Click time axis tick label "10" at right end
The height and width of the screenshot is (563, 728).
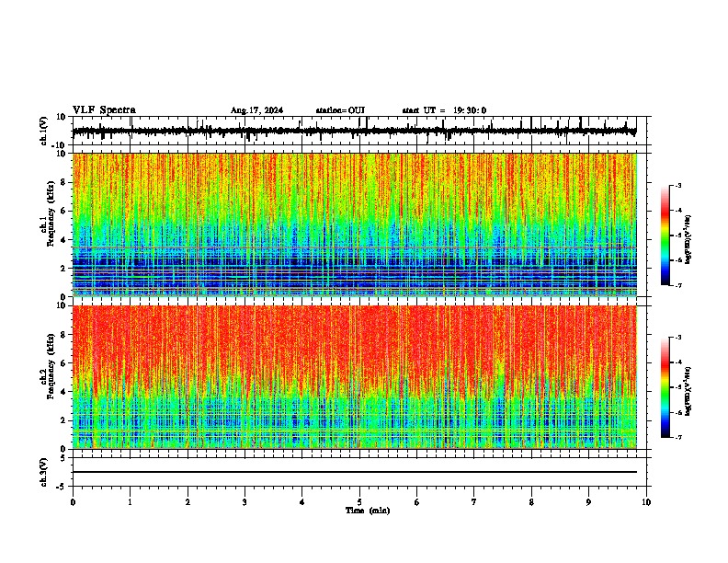click(x=646, y=502)
